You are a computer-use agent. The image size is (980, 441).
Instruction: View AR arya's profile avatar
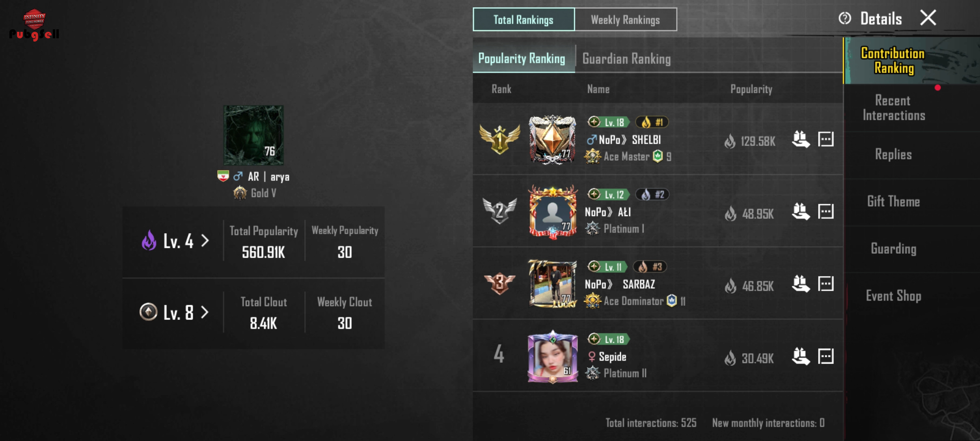tap(253, 135)
